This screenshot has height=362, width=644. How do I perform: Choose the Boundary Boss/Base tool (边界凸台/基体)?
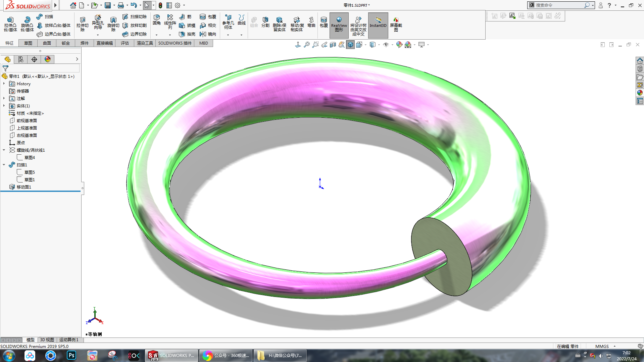pos(54,34)
